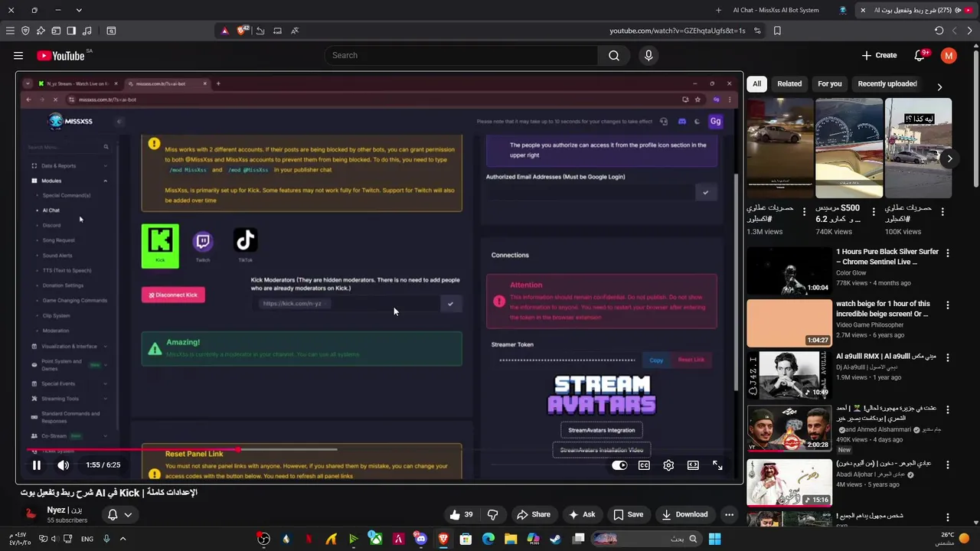Select the Recently uploaded filter chip

pyautogui.click(x=887, y=83)
